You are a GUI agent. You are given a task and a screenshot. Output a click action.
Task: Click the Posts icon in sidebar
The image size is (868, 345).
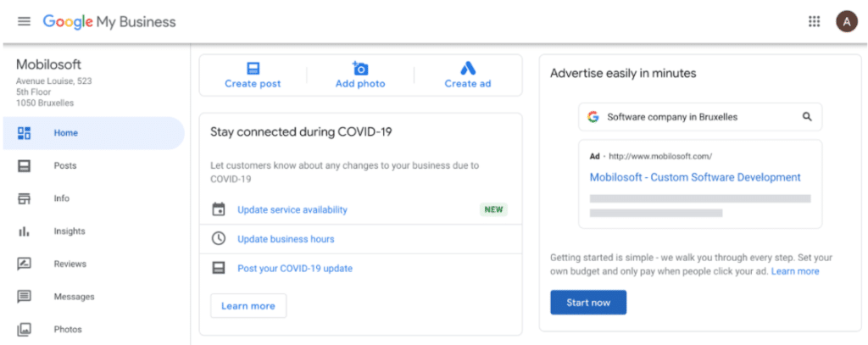tap(24, 165)
